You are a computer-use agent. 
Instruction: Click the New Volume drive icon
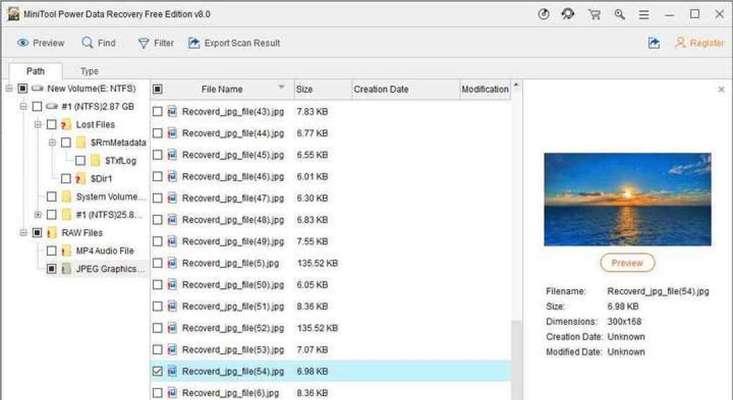(37, 88)
